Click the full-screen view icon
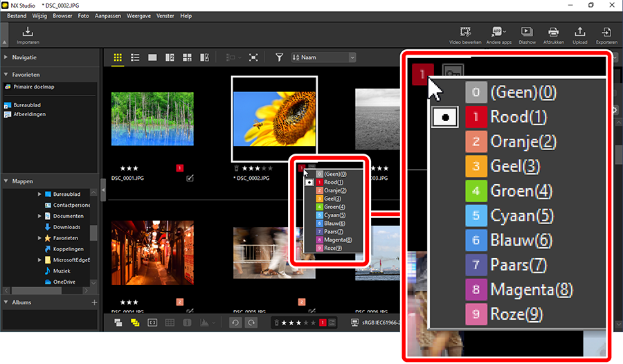Image resolution: width=623 pixels, height=364 pixels. coord(253,57)
